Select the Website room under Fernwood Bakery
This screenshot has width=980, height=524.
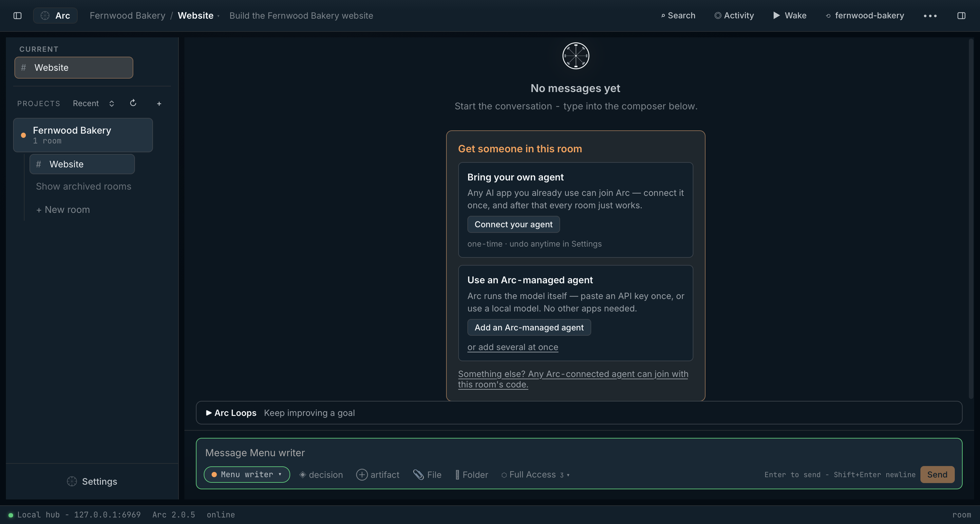pos(82,164)
